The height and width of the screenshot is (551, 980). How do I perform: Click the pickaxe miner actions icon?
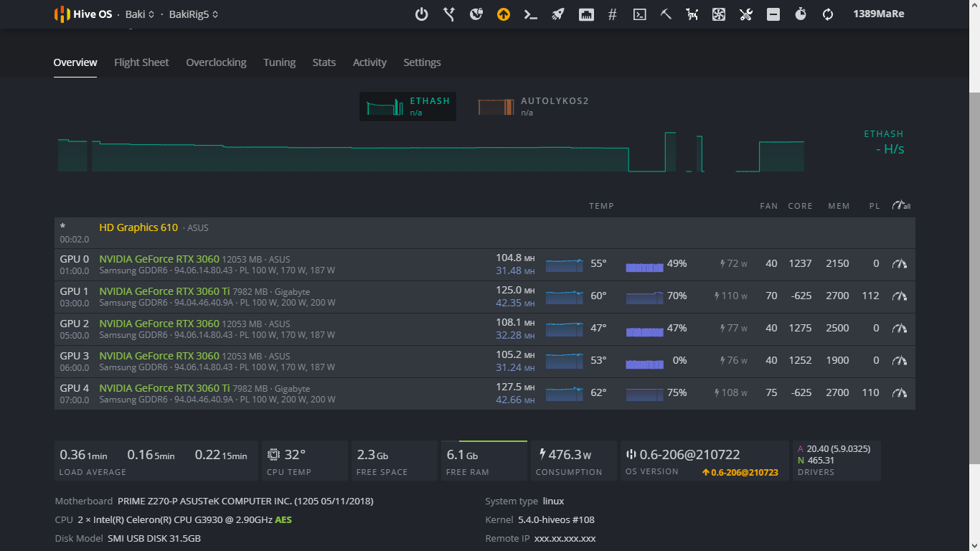[x=666, y=14]
